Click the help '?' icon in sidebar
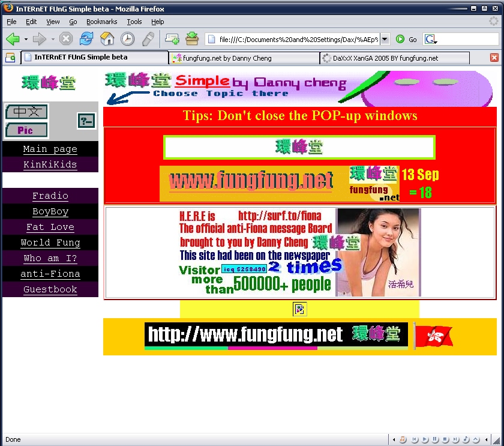504x446 pixels. pos(86,121)
